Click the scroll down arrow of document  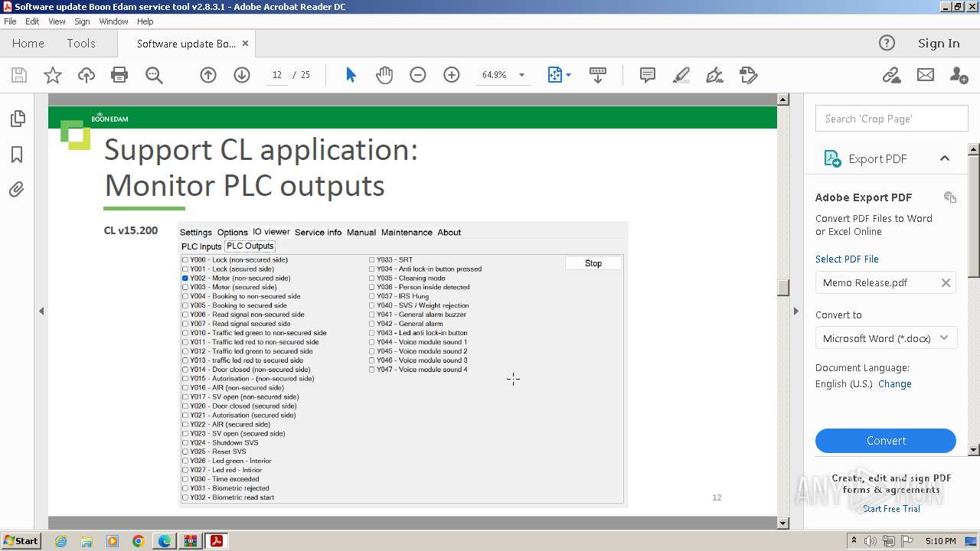point(782,523)
